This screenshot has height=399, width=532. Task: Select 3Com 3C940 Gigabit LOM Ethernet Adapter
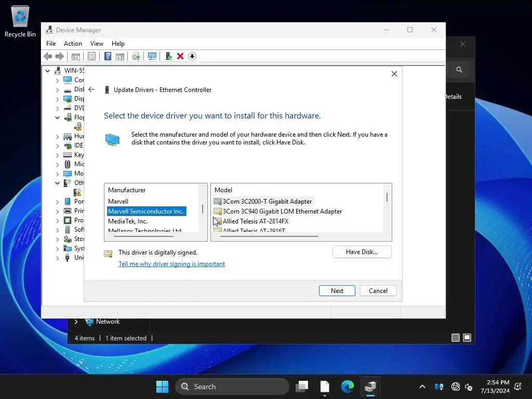[x=278, y=211]
